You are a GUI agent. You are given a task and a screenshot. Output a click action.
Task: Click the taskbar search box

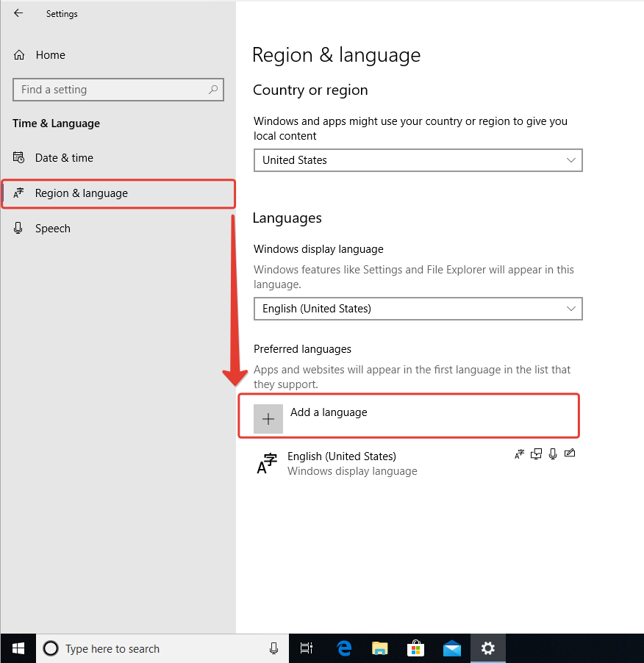(154, 648)
